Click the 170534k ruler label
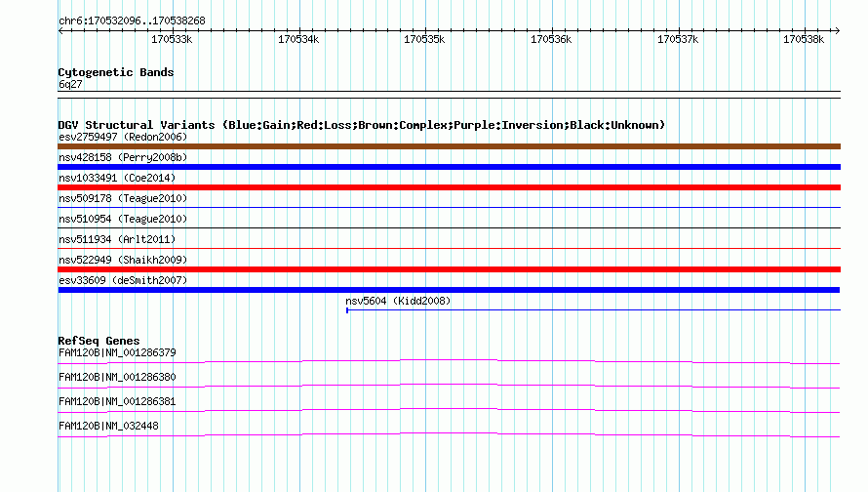The image size is (868, 492). 298,39
